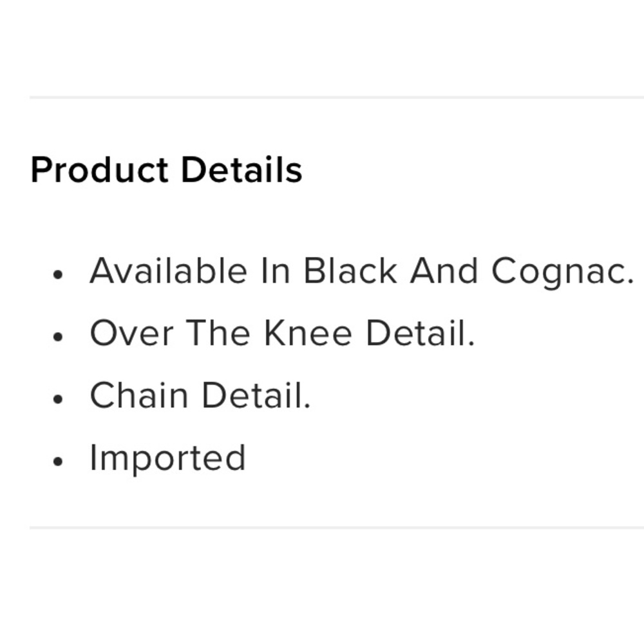Click the word 'Details' in the heading

(x=241, y=171)
